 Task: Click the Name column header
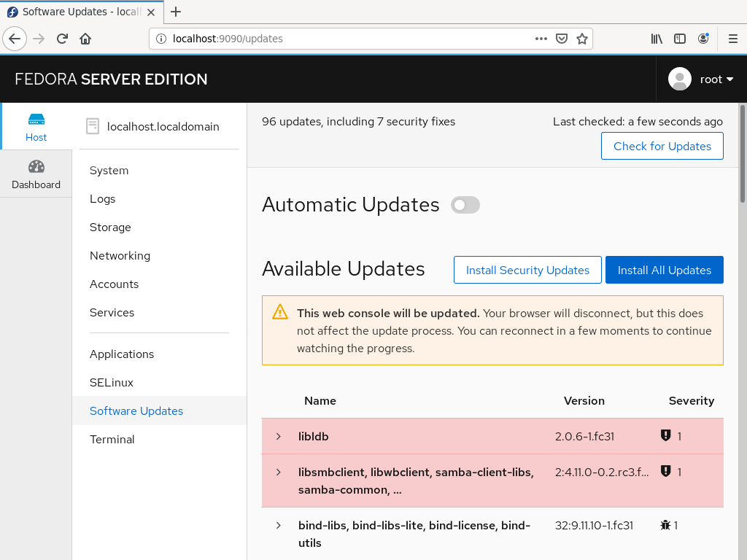(x=320, y=401)
